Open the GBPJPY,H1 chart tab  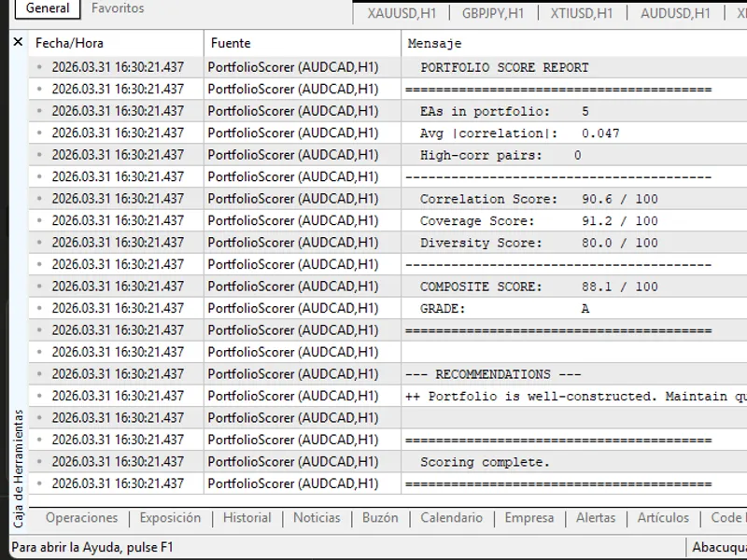coord(493,13)
